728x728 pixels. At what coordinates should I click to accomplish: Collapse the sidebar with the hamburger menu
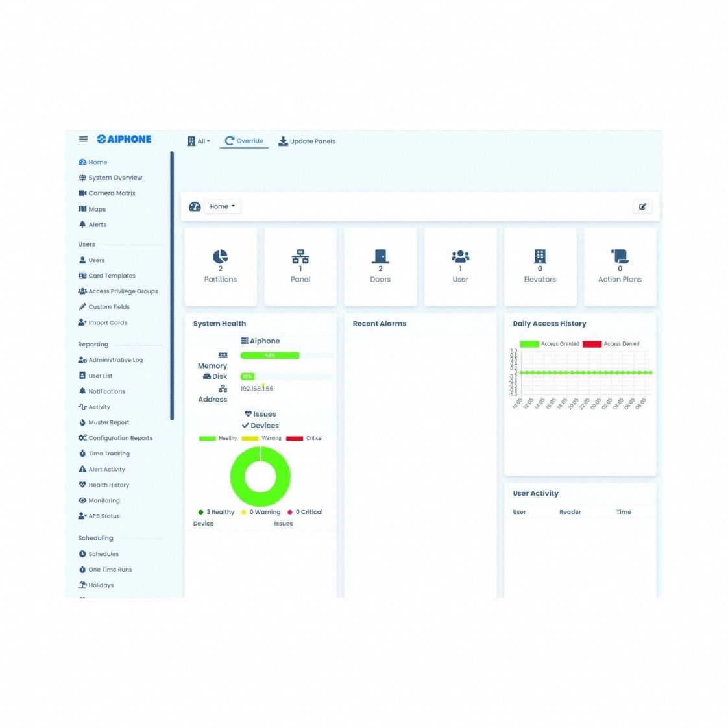pos(83,139)
